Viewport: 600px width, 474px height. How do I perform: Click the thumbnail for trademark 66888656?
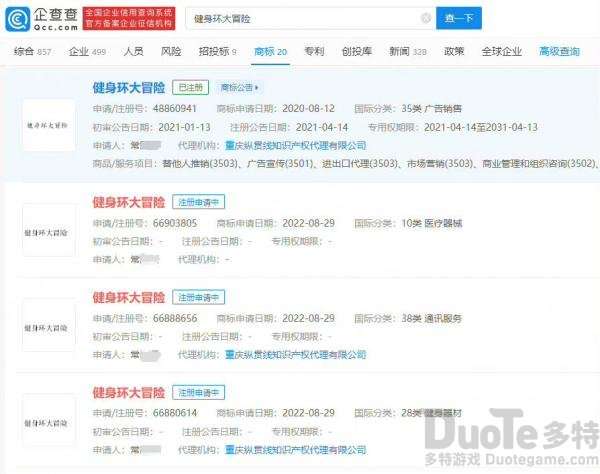click(x=49, y=325)
